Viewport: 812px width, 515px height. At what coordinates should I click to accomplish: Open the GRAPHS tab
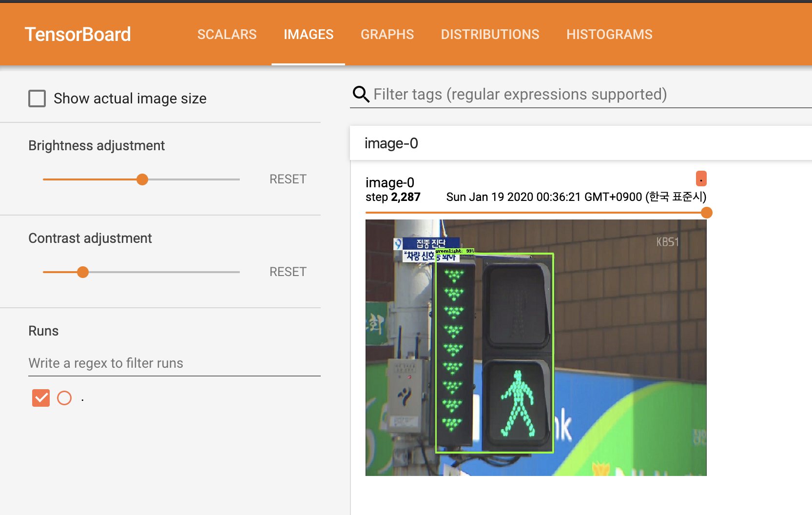387,34
